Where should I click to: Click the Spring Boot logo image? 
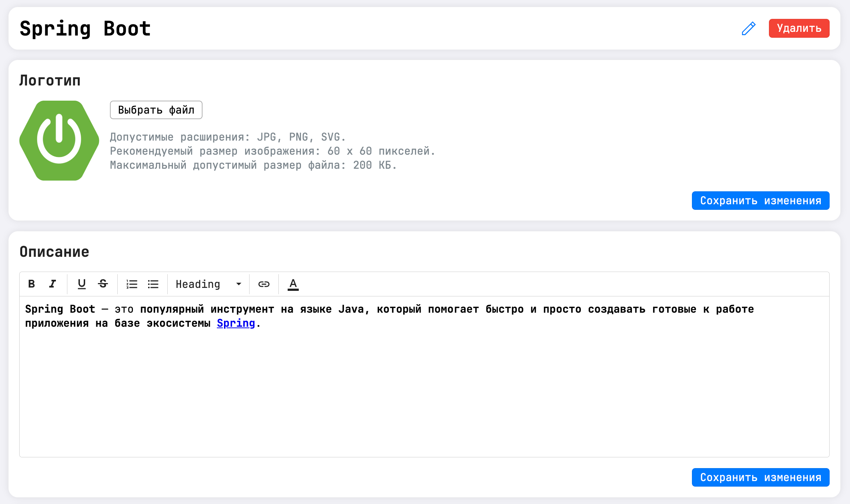(x=59, y=141)
